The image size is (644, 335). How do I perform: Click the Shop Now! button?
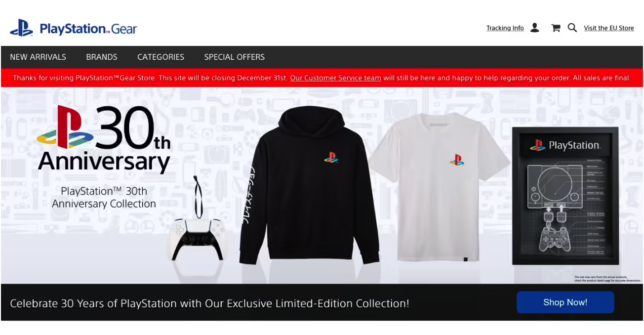point(565,302)
